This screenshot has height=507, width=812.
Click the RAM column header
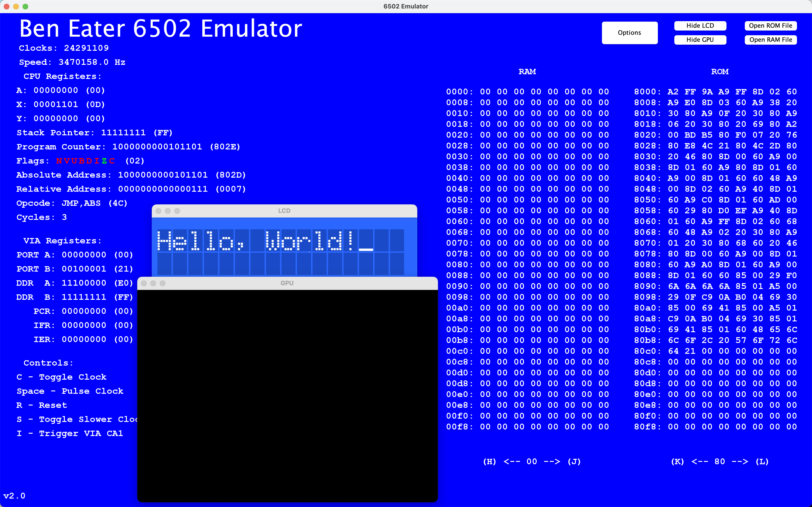527,71
